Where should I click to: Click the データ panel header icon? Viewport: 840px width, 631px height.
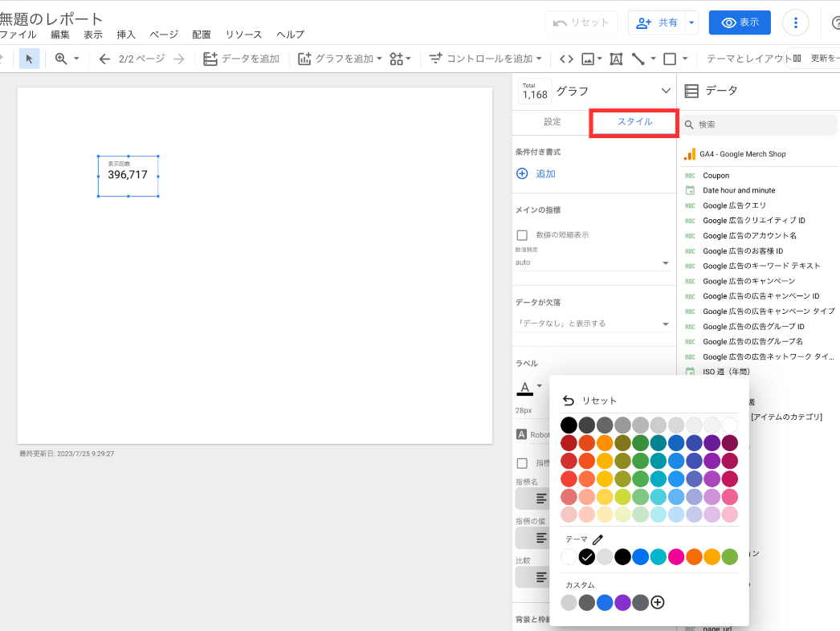691,91
